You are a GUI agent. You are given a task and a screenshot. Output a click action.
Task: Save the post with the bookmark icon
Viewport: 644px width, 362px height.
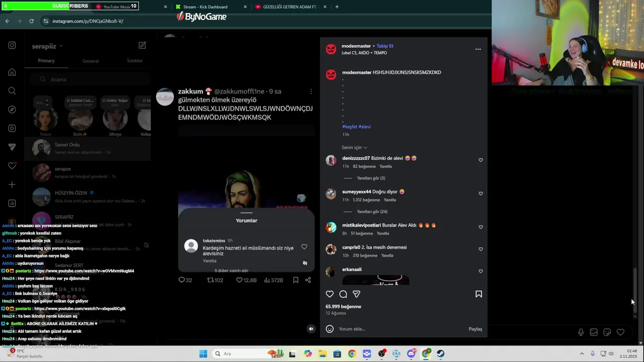coord(478,294)
